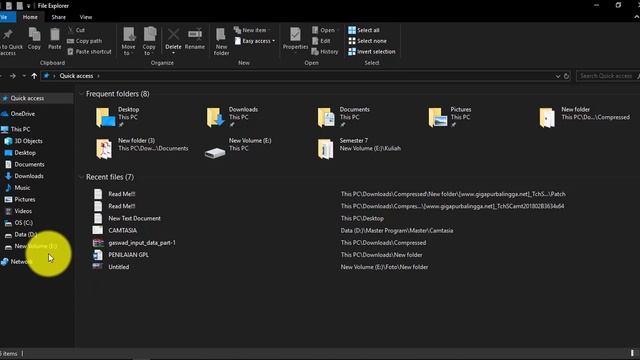Click the Properties icon in ribbon
Screen dimensions: 640x360
[x=295, y=34]
